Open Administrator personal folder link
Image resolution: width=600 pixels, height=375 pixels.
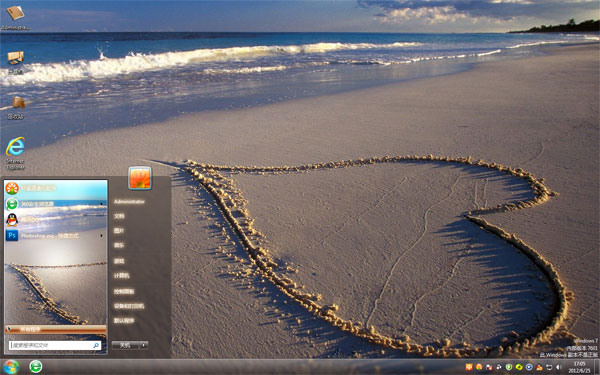(x=129, y=201)
